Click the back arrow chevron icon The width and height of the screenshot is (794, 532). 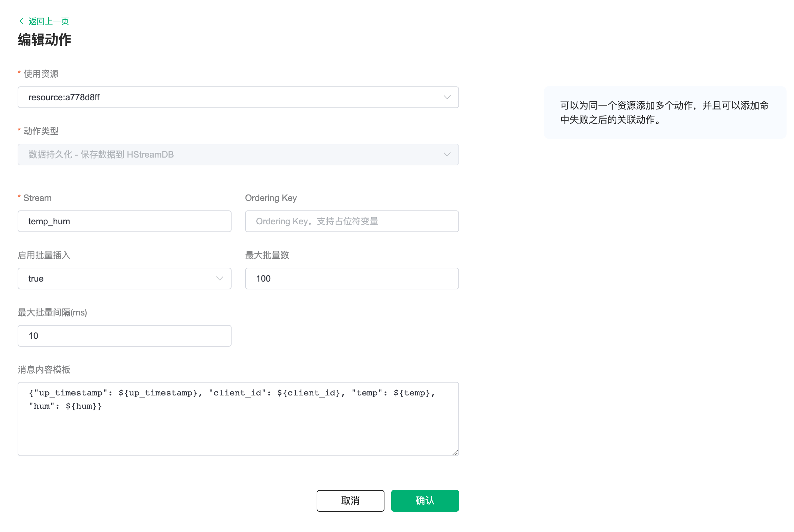click(21, 21)
